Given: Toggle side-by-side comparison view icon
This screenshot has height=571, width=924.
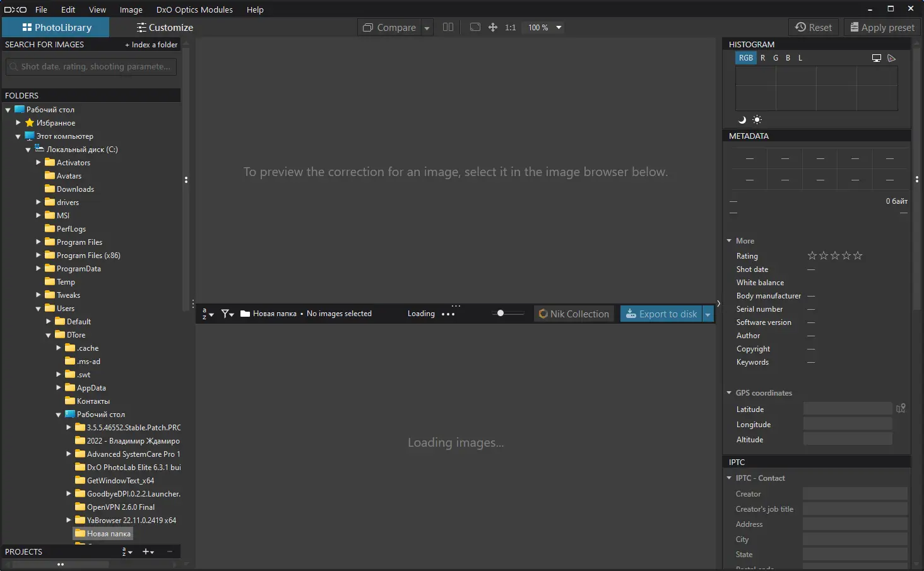Looking at the screenshot, I should (x=448, y=27).
